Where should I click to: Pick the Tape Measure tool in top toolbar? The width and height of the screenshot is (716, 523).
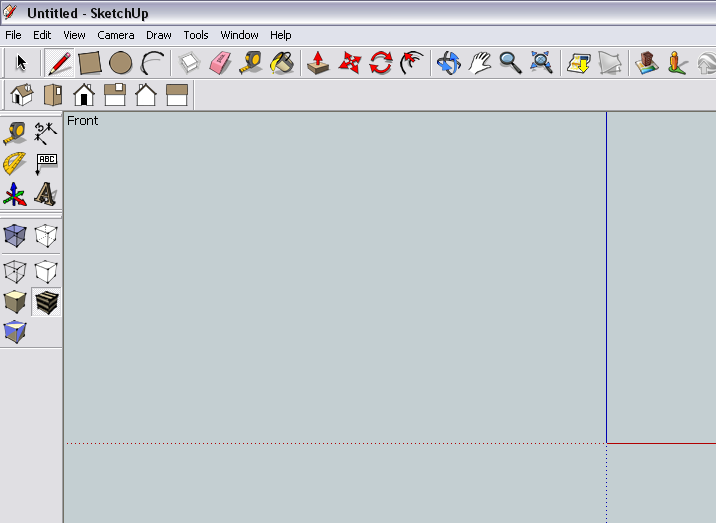251,63
